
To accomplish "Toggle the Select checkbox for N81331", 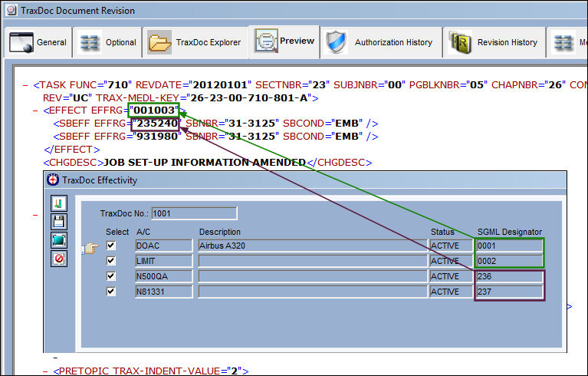I will 111,292.
